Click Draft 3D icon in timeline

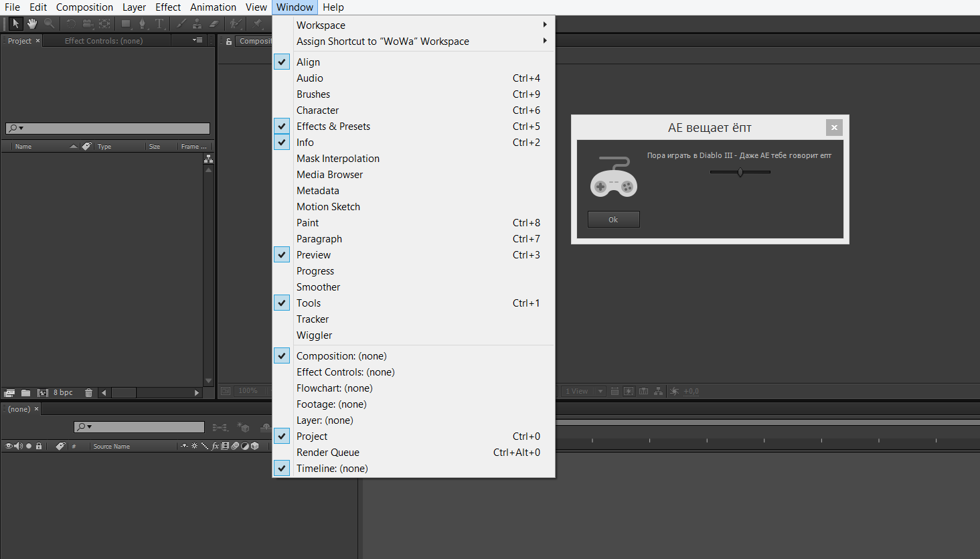[x=244, y=427]
